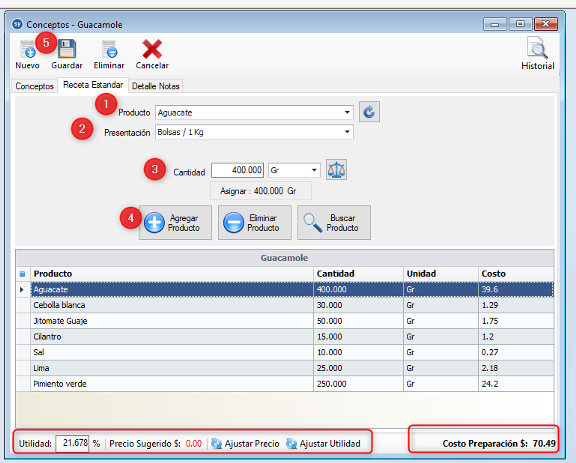Click the scale conversion icon
The image size is (576, 463).
click(336, 169)
